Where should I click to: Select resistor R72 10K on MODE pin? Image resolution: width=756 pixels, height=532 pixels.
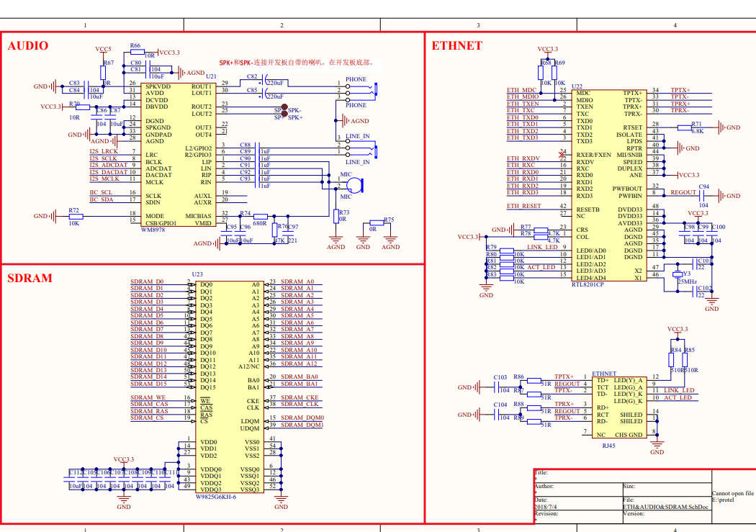76,217
